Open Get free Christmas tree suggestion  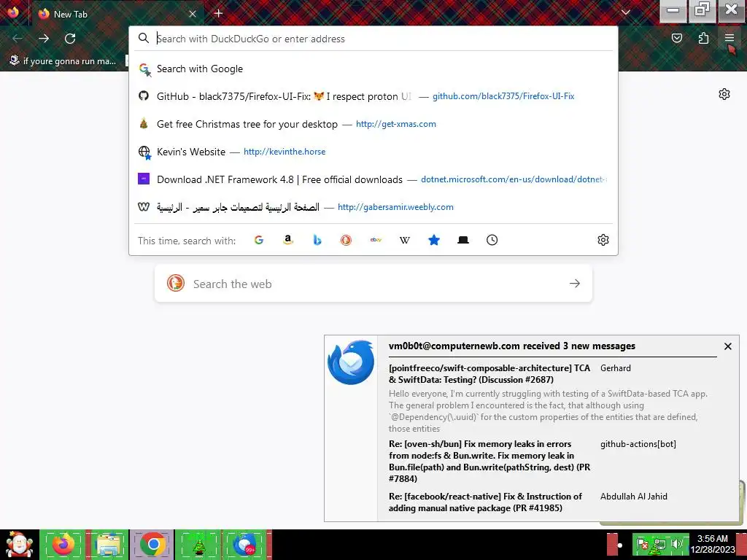click(x=373, y=124)
